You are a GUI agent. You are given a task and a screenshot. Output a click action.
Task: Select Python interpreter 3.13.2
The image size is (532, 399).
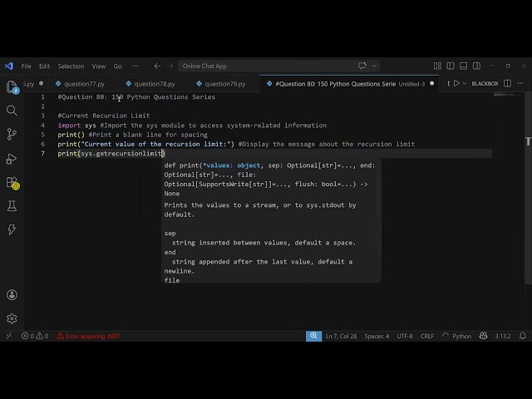502,336
